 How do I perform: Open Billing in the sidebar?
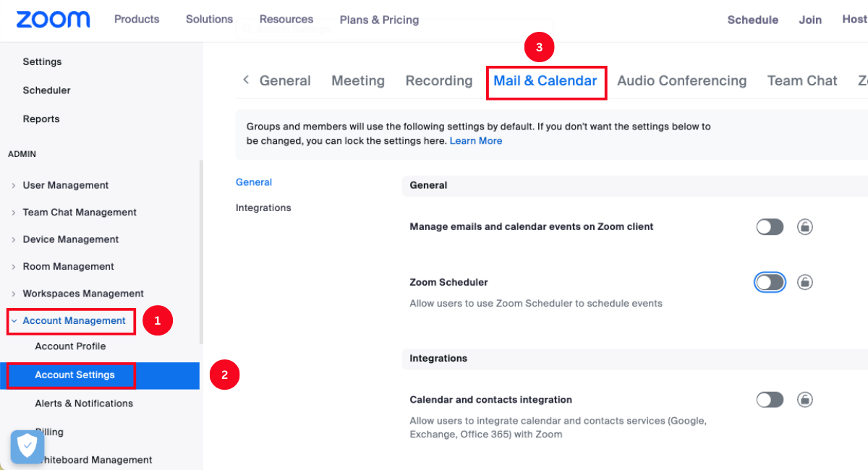[49, 432]
